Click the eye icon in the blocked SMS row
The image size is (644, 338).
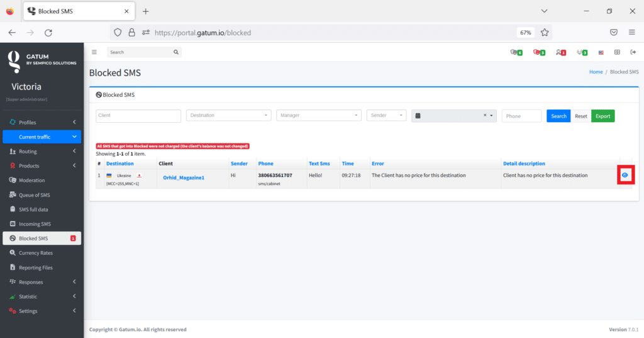coord(625,175)
